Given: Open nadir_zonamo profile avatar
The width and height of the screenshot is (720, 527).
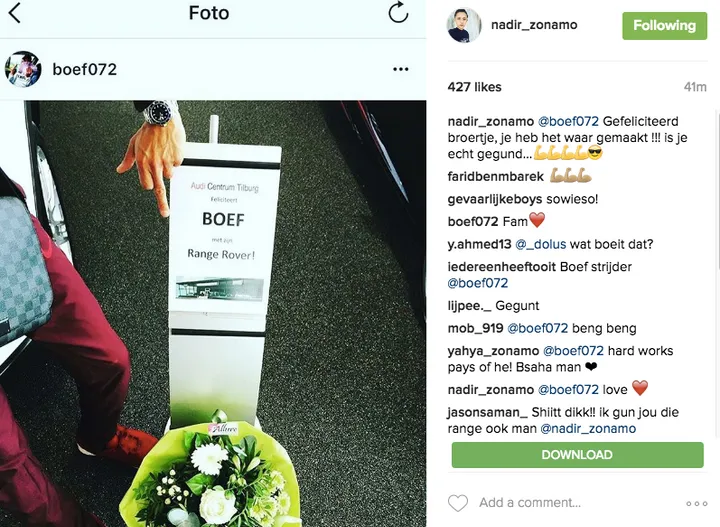Looking at the screenshot, I should tap(464, 25).
